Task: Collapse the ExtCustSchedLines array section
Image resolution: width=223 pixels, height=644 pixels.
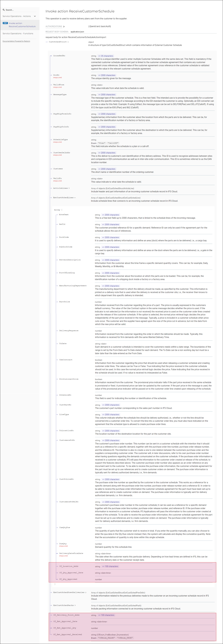Action: click(x=64, y=198)
